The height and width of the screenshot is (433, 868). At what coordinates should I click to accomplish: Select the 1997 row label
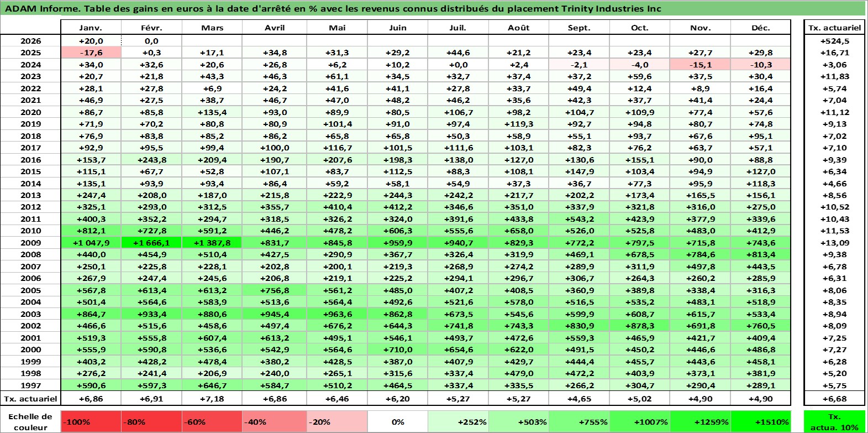[x=30, y=385]
